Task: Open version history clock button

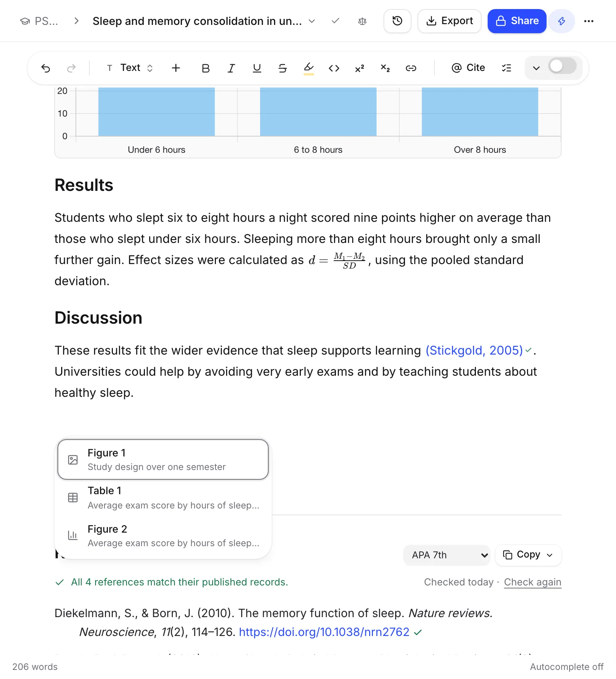Action: tap(397, 21)
